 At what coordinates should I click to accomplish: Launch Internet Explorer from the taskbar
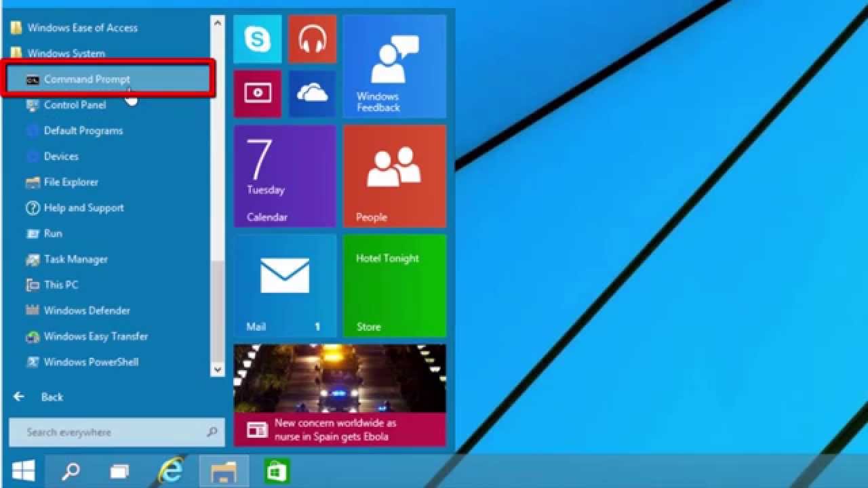(171, 471)
